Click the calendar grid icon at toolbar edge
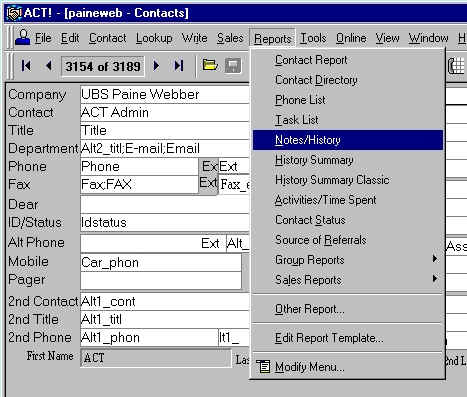The image size is (467, 397). click(x=457, y=66)
